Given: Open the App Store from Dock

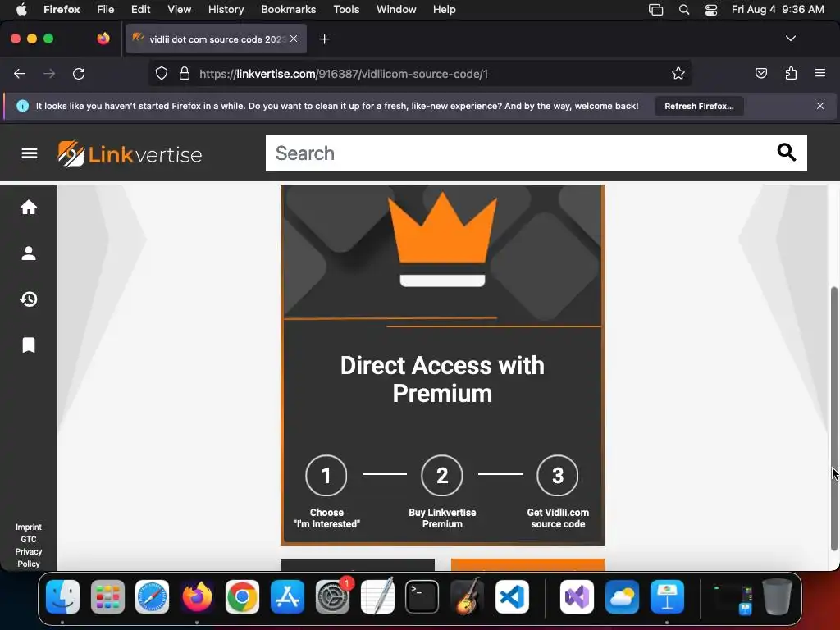Looking at the screenshot, I should pos(287,597).
